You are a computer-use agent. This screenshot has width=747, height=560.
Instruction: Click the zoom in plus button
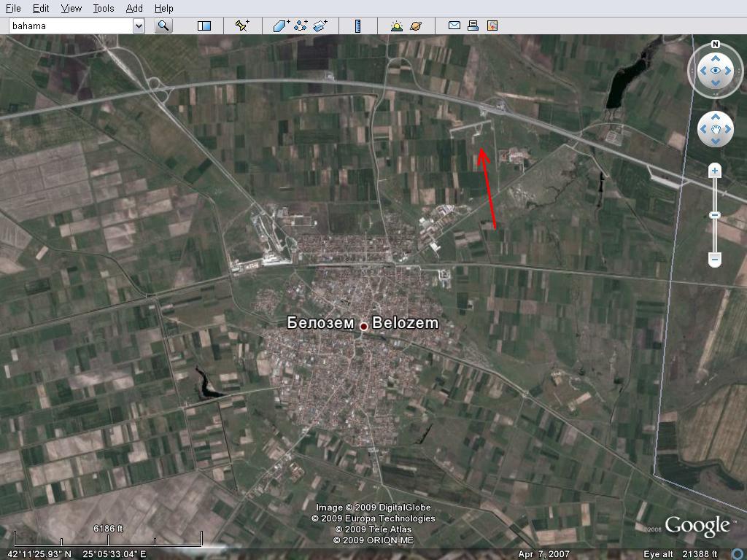tap(715, 171)
